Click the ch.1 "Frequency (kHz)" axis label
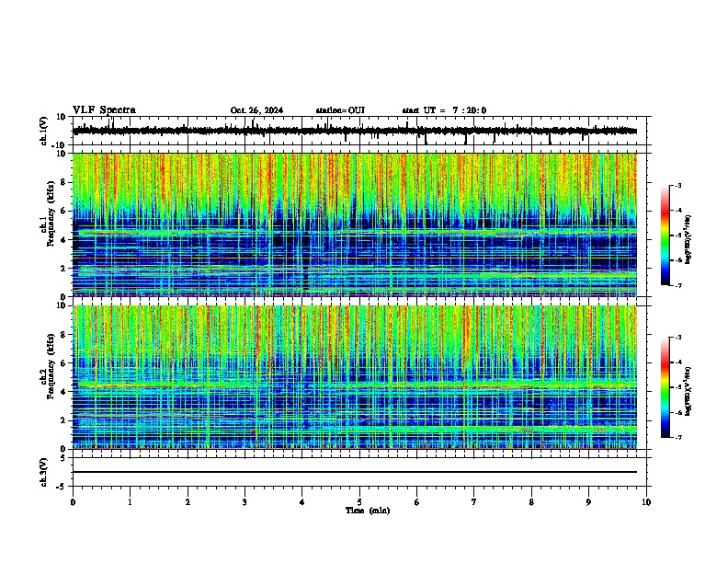This screenshot has width=728, height=563. coord(51,214)
